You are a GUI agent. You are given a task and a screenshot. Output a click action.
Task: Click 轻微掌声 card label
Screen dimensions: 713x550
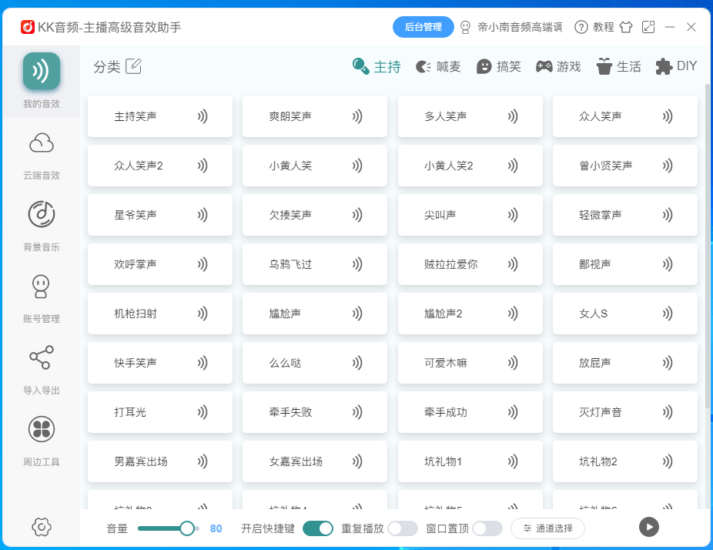(600, 215)
